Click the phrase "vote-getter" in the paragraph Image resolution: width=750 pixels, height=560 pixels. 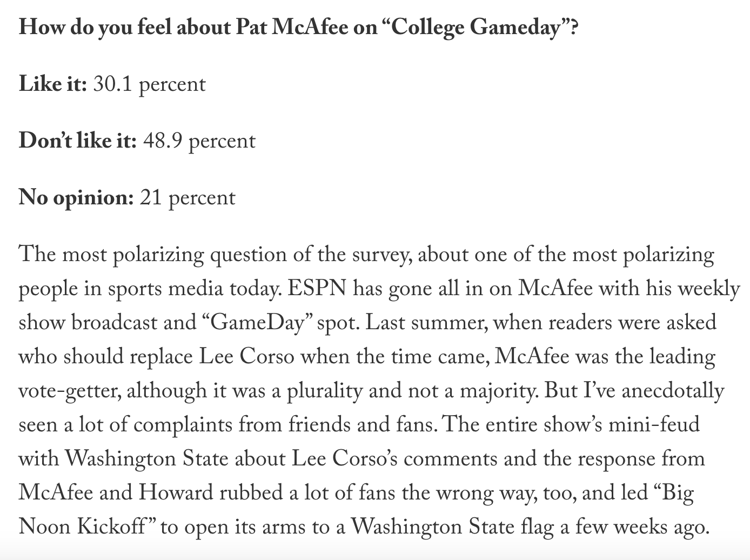(69, 391)
